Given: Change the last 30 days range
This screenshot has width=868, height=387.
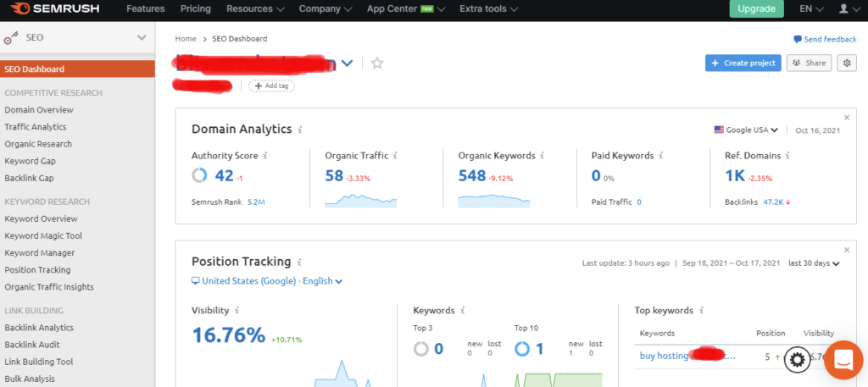Looking at the screenshot, I should [x=814, y=263].
